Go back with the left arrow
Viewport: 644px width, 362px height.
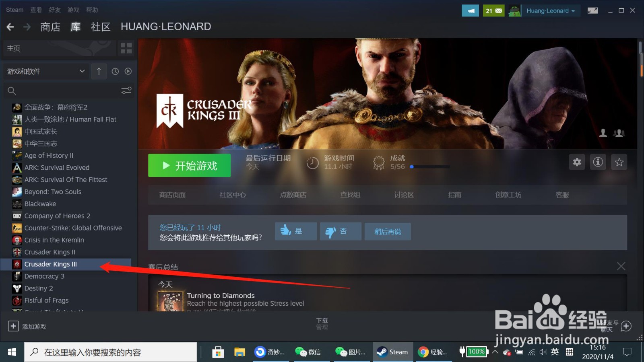click(10, 27)
